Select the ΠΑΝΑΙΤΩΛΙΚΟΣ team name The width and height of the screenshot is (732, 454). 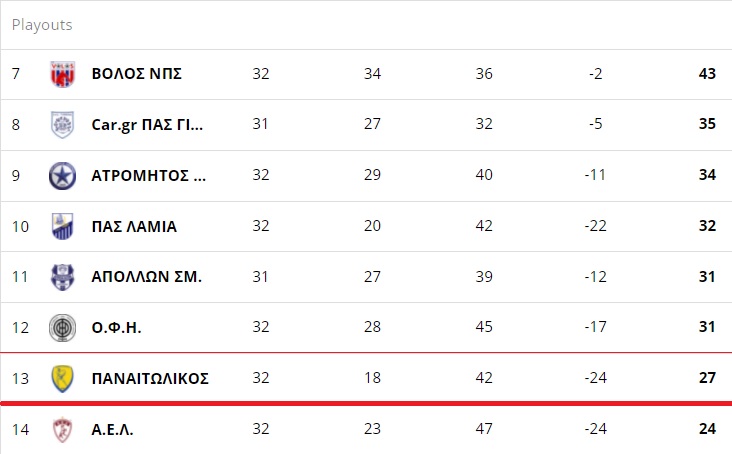coord(150,378)
